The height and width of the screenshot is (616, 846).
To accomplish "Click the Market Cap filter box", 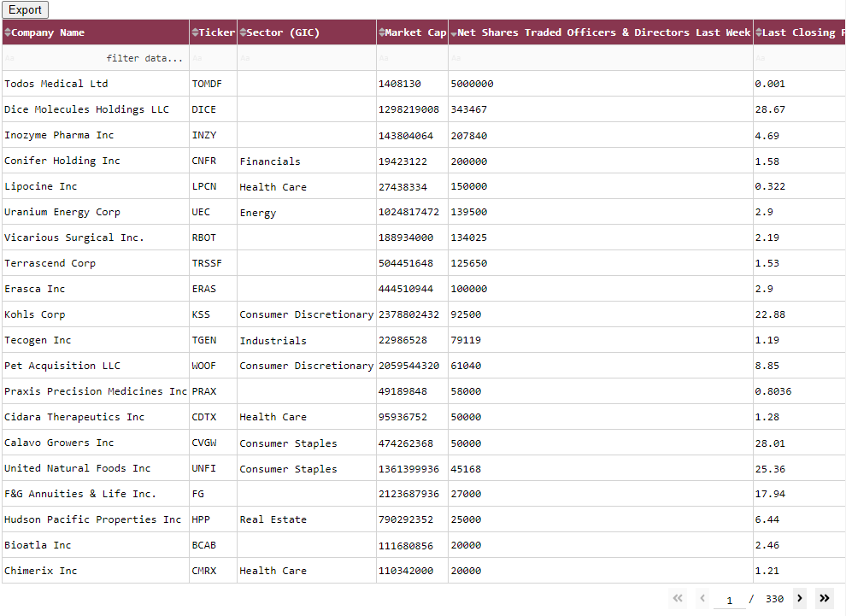I will pos(410,57).
